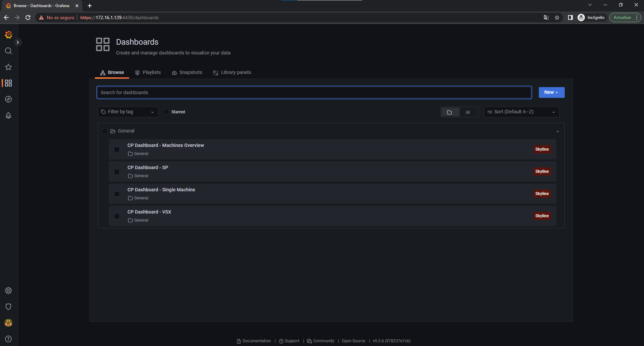The height and width of the screenshot is (346, 644).
Task: Open the Help question mark icon
Action: (8, 339)
